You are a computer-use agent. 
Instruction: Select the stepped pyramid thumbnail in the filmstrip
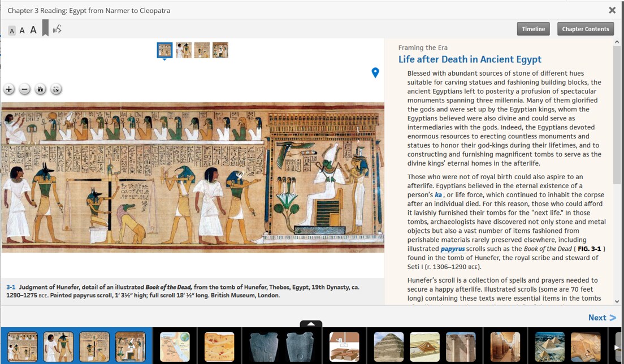point(389,346)
